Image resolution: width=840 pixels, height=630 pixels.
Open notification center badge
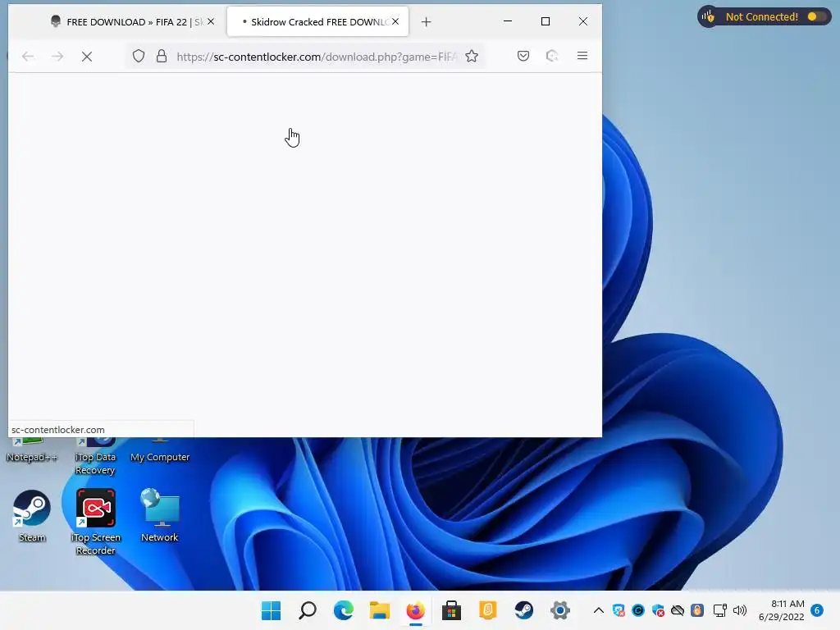817,610
